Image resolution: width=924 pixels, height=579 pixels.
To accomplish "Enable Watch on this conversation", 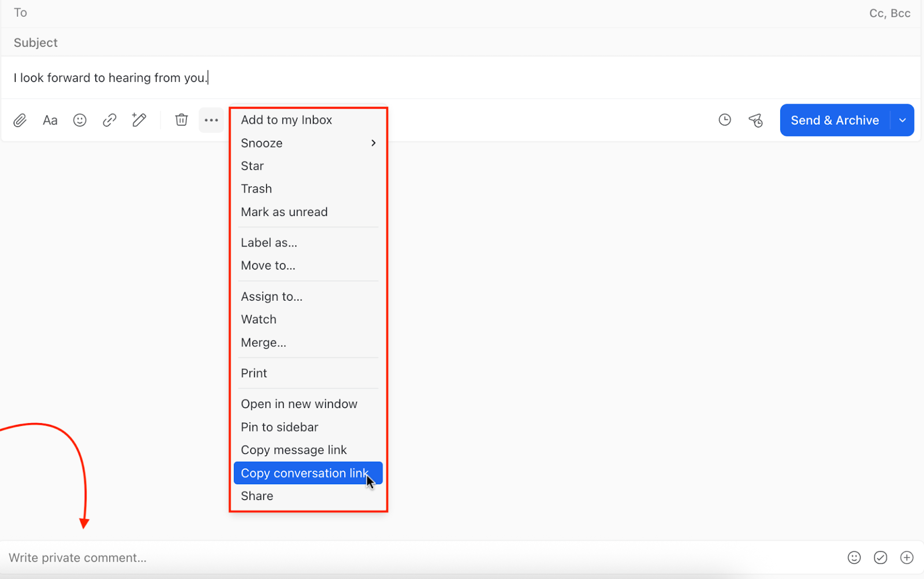I will 258,319.
